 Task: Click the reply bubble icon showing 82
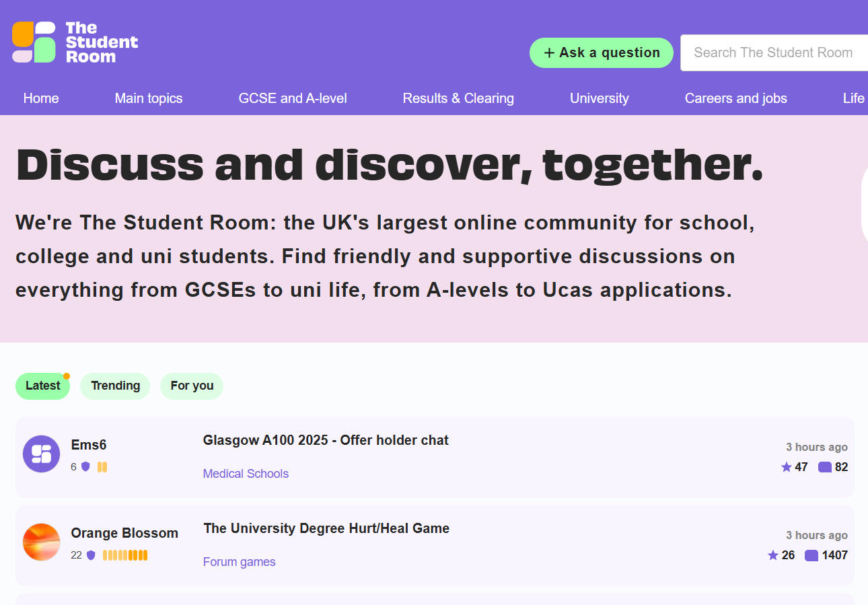pos(825,467)
